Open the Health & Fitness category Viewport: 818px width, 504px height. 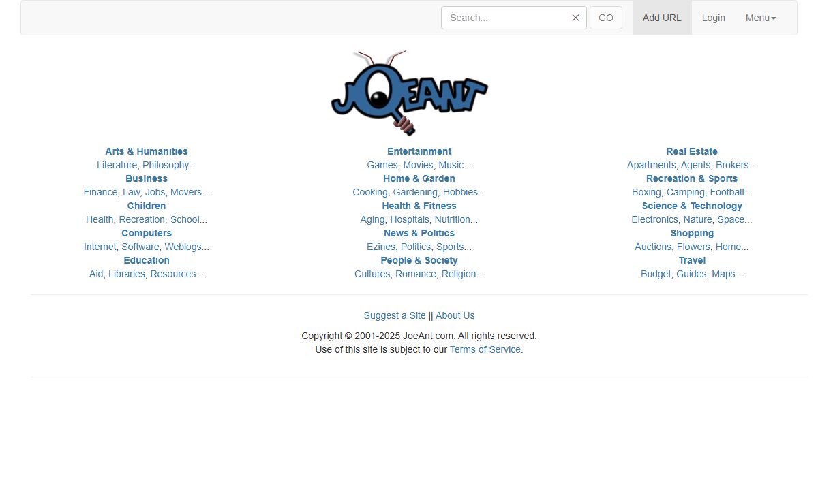pyautogui.click(x=419, y=206)
